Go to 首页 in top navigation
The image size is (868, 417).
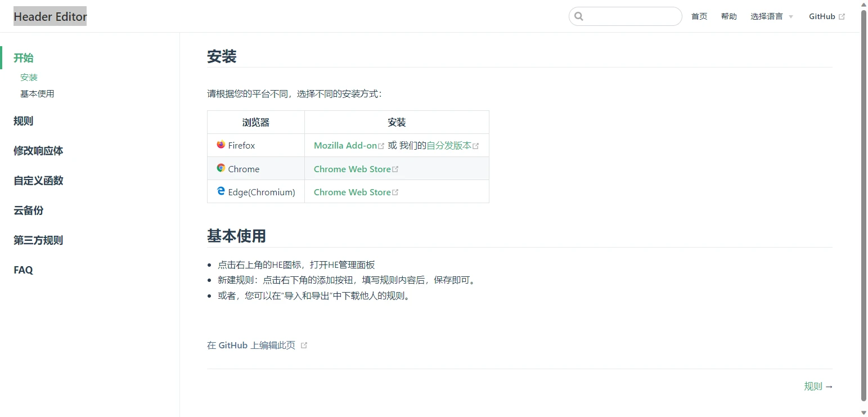pos(699,16)
